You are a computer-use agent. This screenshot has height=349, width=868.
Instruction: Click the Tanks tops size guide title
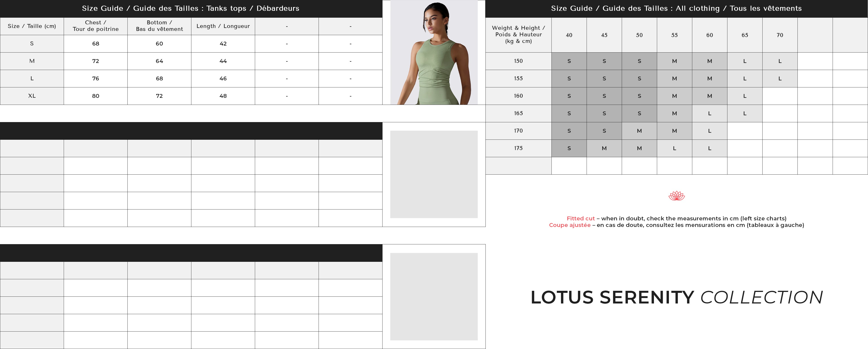click(x=190, y=8)
